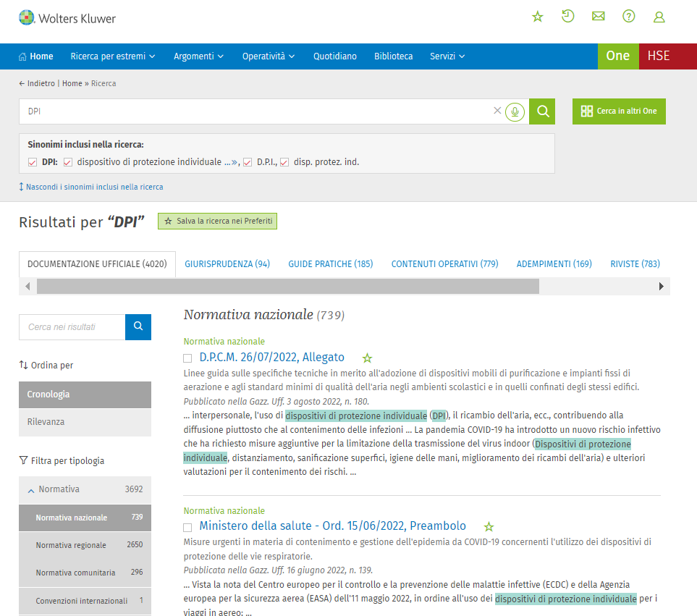Switch to the GIURISPRUDENZA tab
This screenshot has width=697, height=616.
(x=227, y=264)
